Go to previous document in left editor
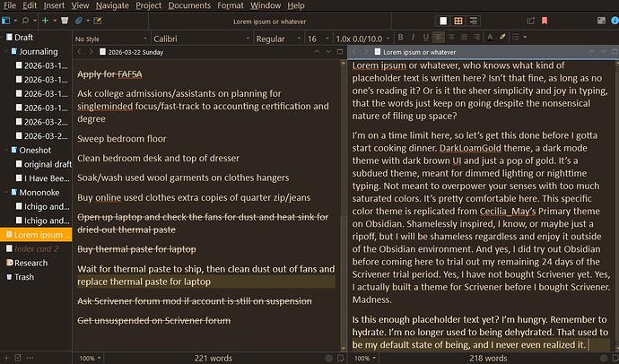The height and width of the screenshot is (364, 619). click(x=317, y=52)
